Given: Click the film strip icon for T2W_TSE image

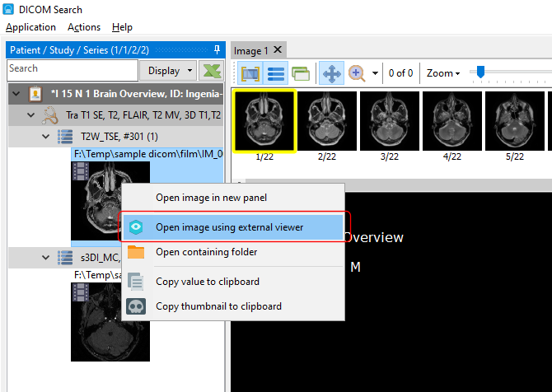Looking at the screenshot, I should coord(81,170).
